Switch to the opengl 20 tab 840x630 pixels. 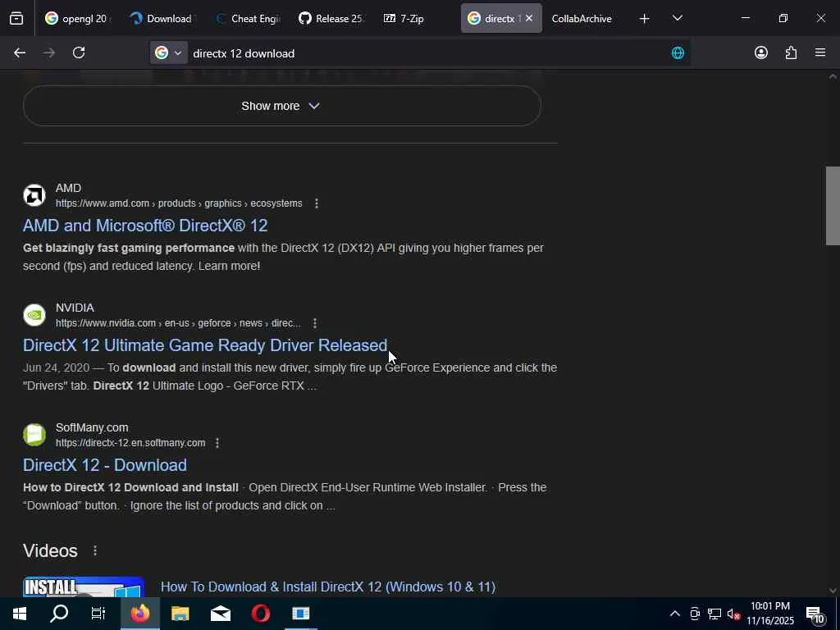click(x=78, y=19)
